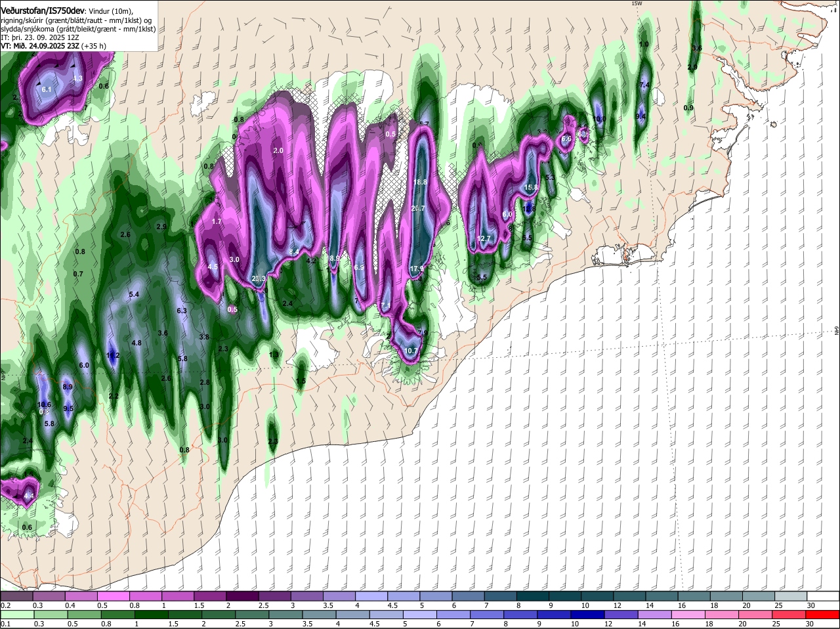Click the 4.8 rain value label
The image size is (840, 629).
136,343
